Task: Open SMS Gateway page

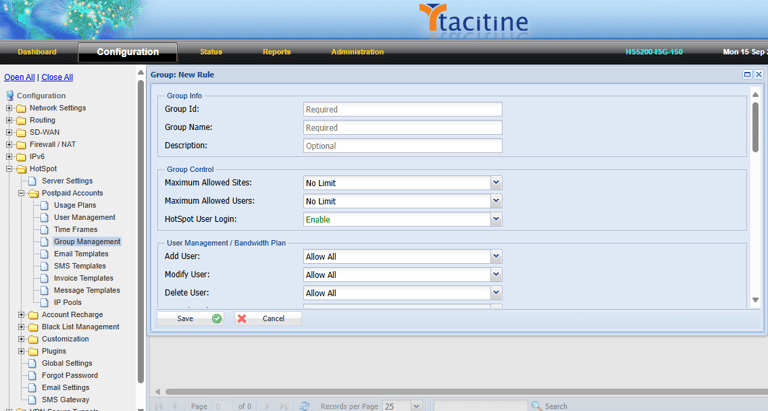Action: (x=65, y=400)
